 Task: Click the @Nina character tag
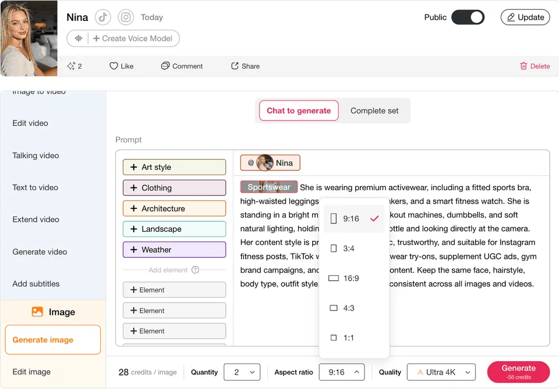coord(270,163)
